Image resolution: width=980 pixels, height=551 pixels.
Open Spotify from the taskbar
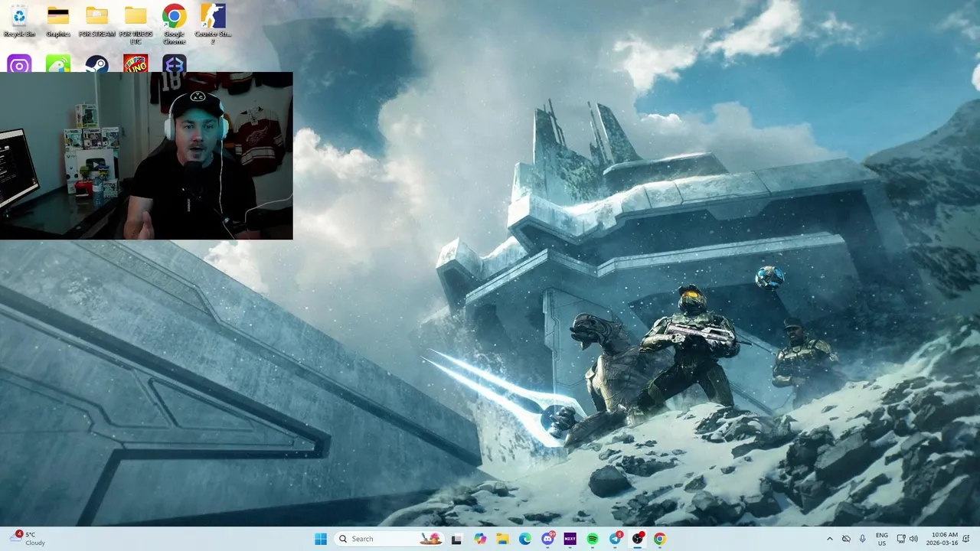pos(593,539)
